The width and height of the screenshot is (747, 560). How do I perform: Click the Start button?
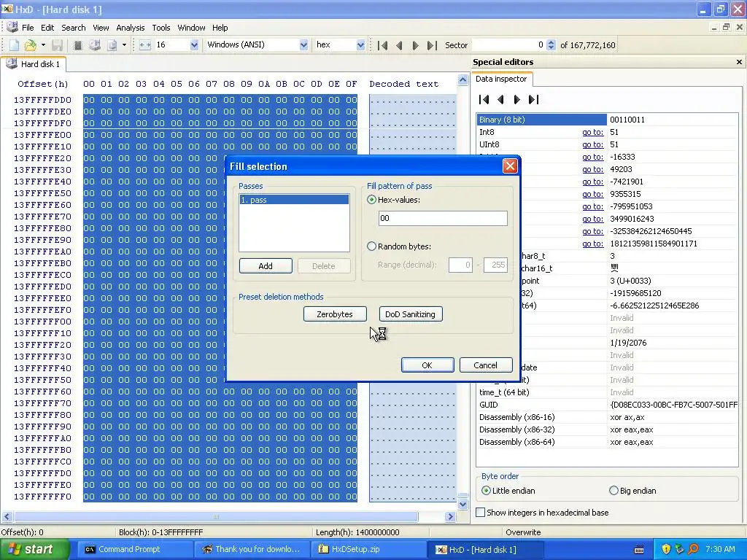tap(34, 549)
